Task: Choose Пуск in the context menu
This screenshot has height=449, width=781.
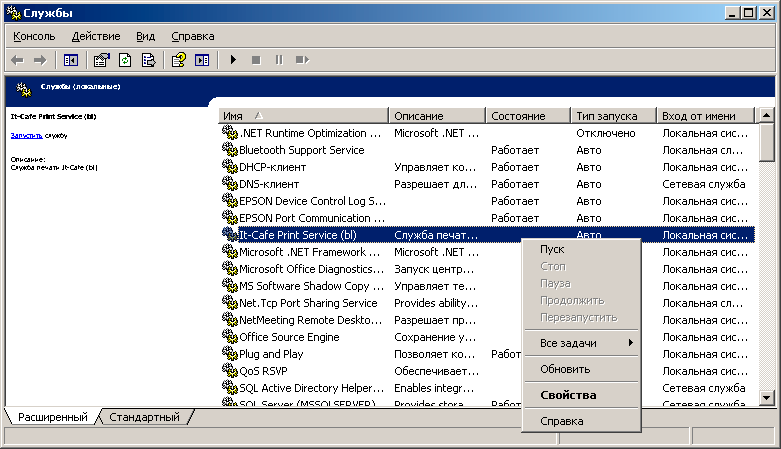Action: click(x=552, y=250)
